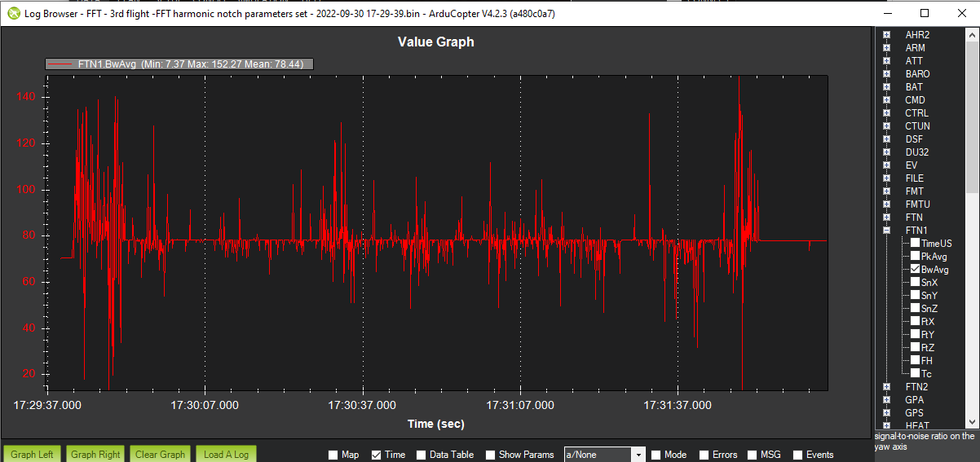Open the a/None dropdown
The height and width of the screenshot is (462, 980).
click(x=604, y=455)
